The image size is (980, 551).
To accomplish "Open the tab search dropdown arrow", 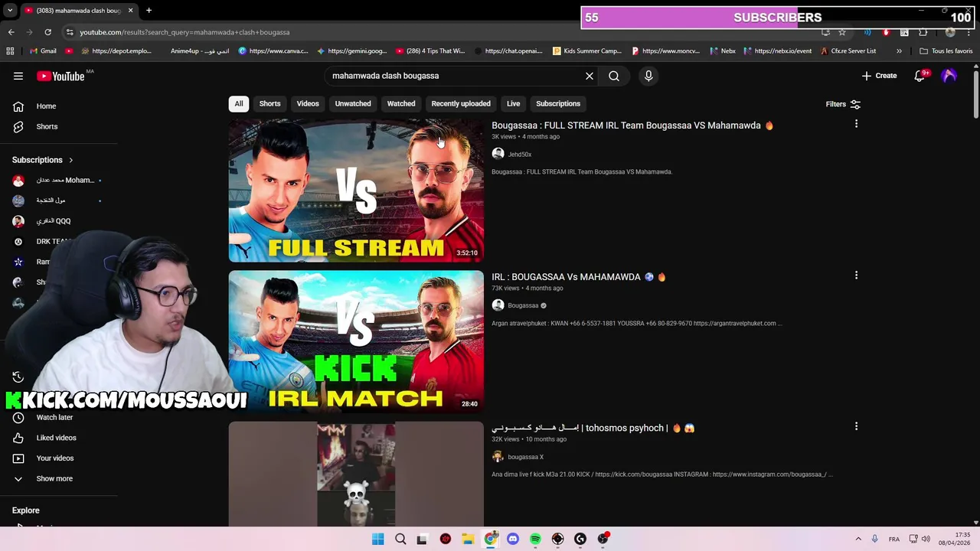I will 9,11.
